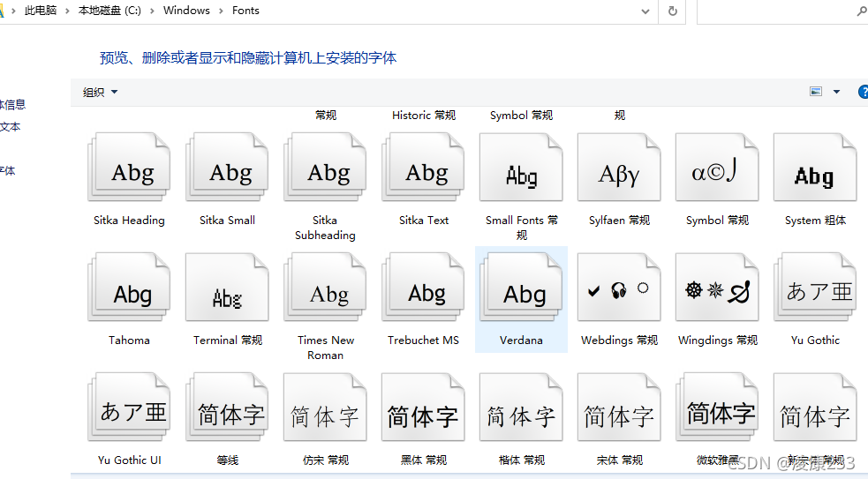Expand the chevron after 此电脑 in path

(67, 11)
